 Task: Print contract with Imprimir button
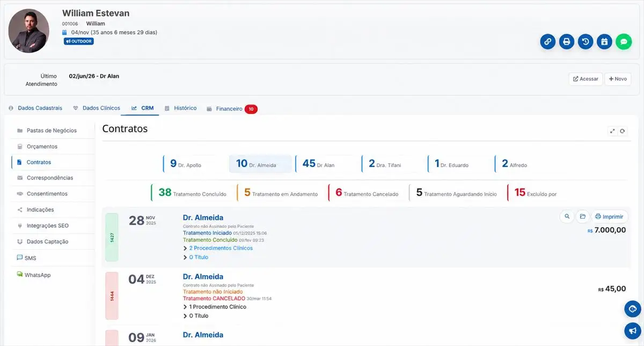tap(609, 217)
